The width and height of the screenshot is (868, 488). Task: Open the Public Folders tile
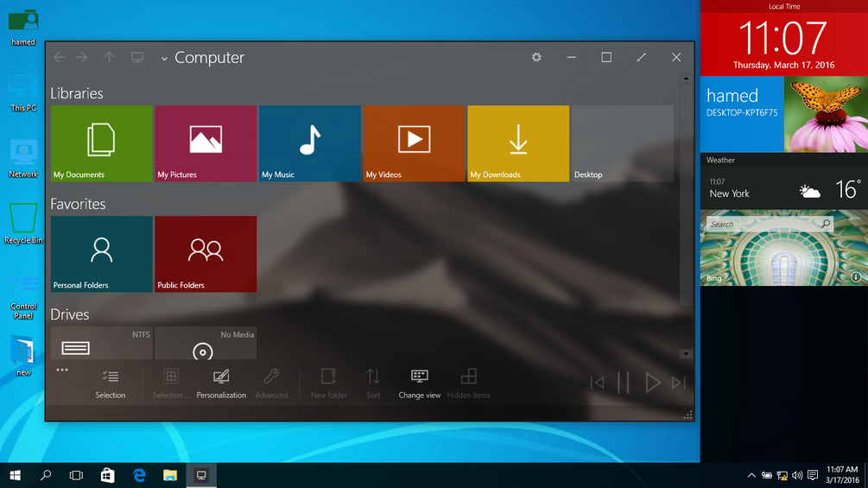pyautogui.click(x=206, y=254)
